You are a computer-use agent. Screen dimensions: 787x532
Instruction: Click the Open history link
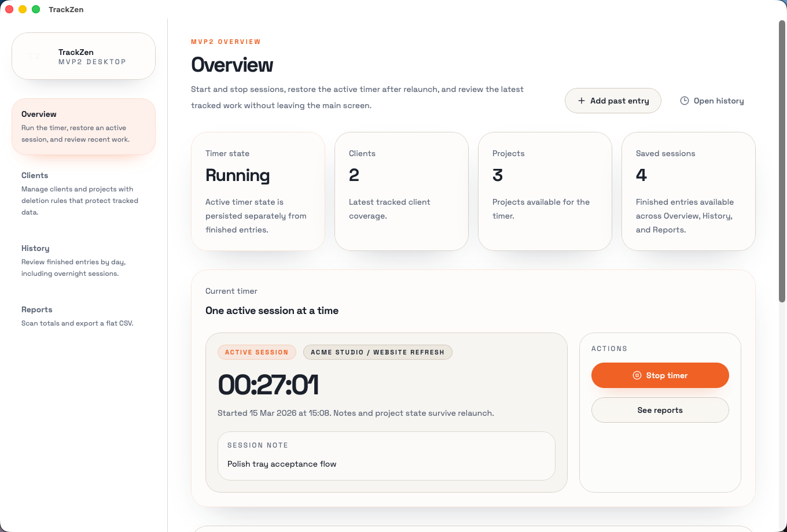[x=719, y=100]
